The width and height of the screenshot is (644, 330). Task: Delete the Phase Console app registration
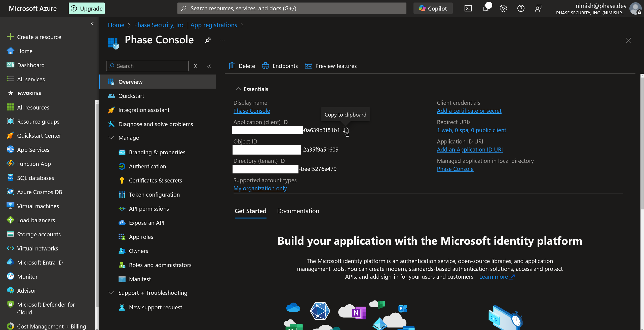coord(241,66)
